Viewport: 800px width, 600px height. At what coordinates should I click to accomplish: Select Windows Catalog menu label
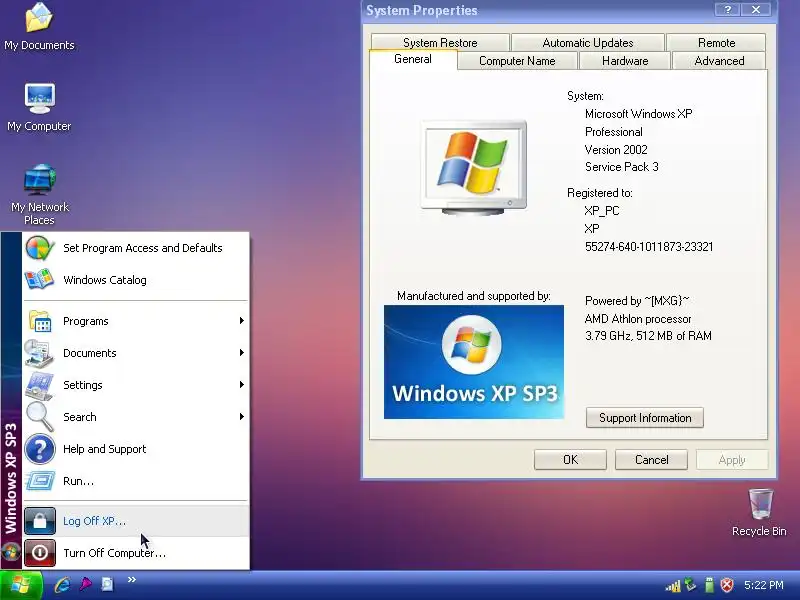click(105, 280)
